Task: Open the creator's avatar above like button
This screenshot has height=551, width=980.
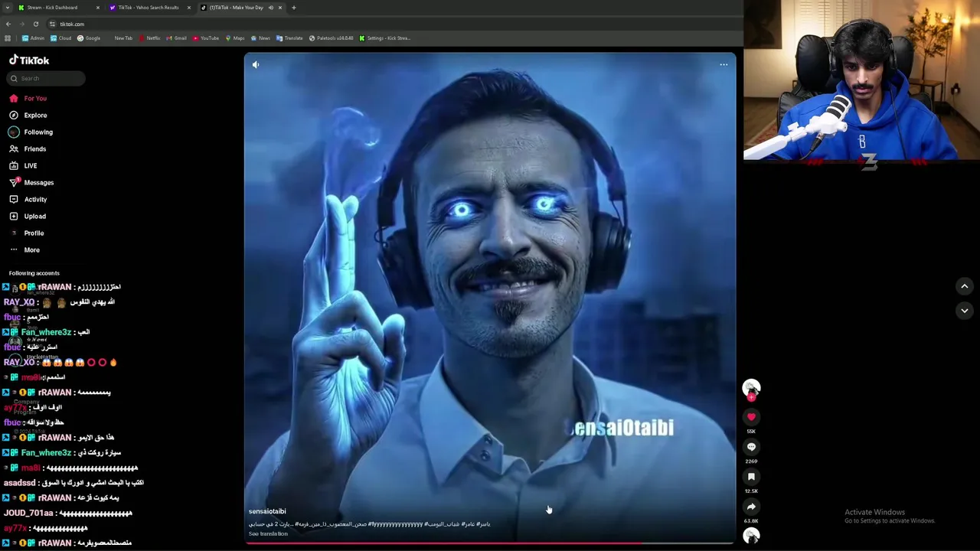Action: 751,387
